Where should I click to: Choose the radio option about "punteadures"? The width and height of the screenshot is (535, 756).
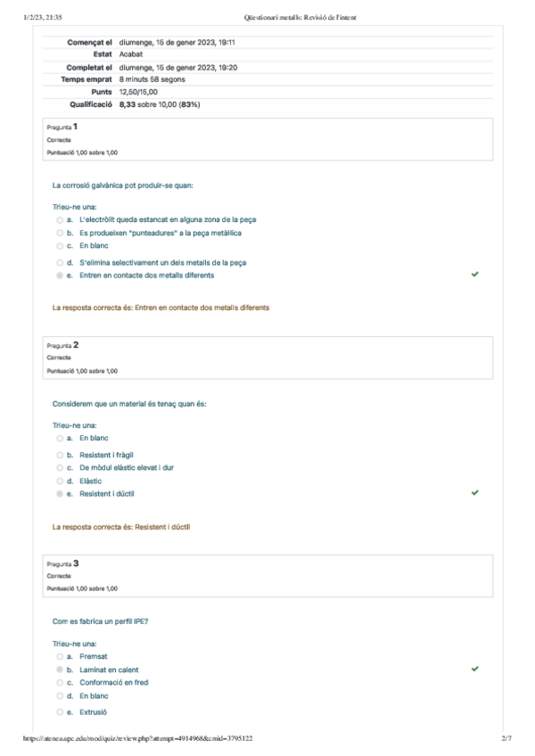click(60, 233)
